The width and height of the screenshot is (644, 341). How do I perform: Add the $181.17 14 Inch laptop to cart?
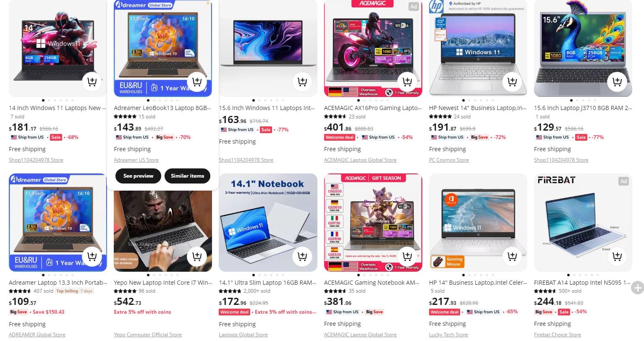click(92, 81)
